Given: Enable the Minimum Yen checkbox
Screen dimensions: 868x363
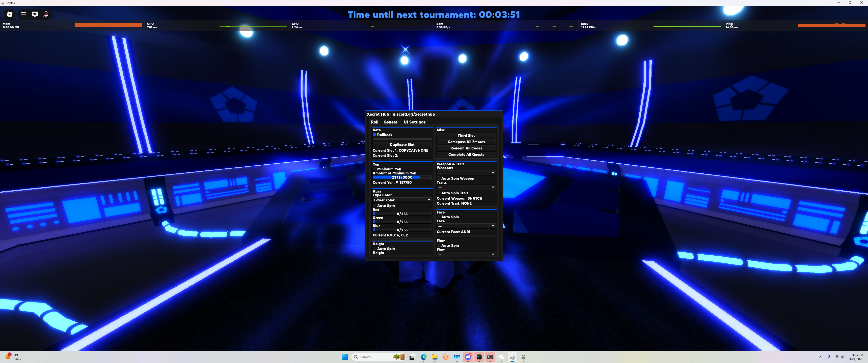Looking at the screenshot, I should [374, 169].
